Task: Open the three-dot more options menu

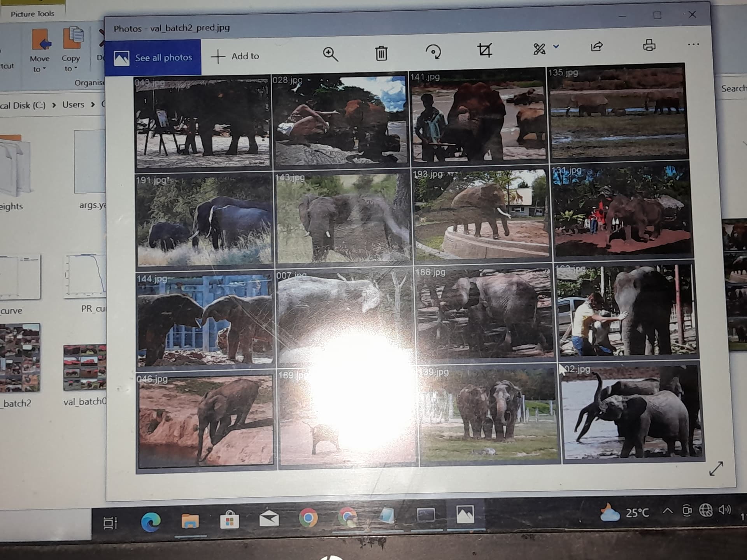Action: 693,44
